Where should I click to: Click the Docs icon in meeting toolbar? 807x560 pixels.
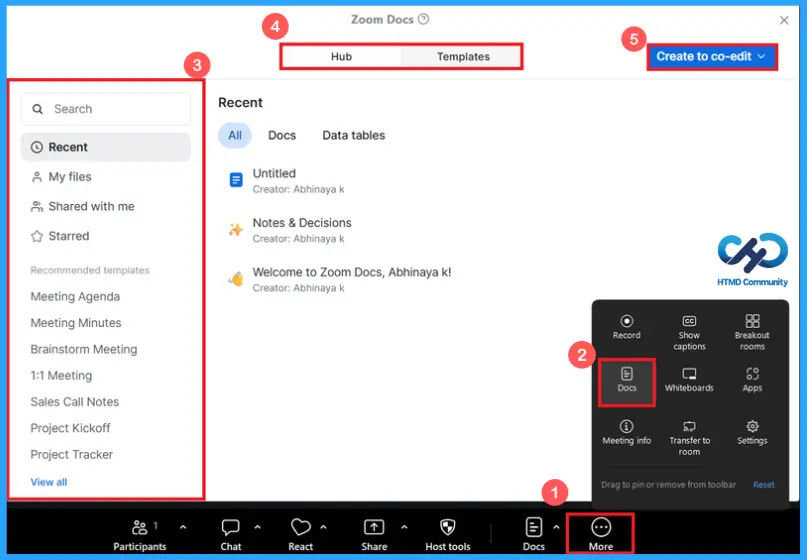coord(534,528)
